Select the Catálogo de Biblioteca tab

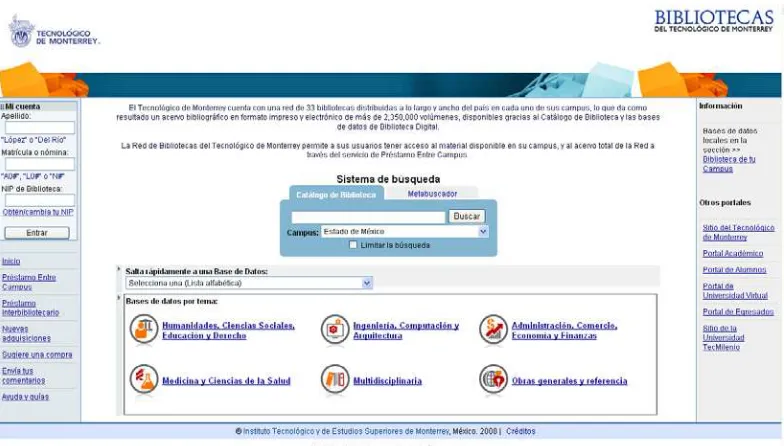(x=336, y=194)
